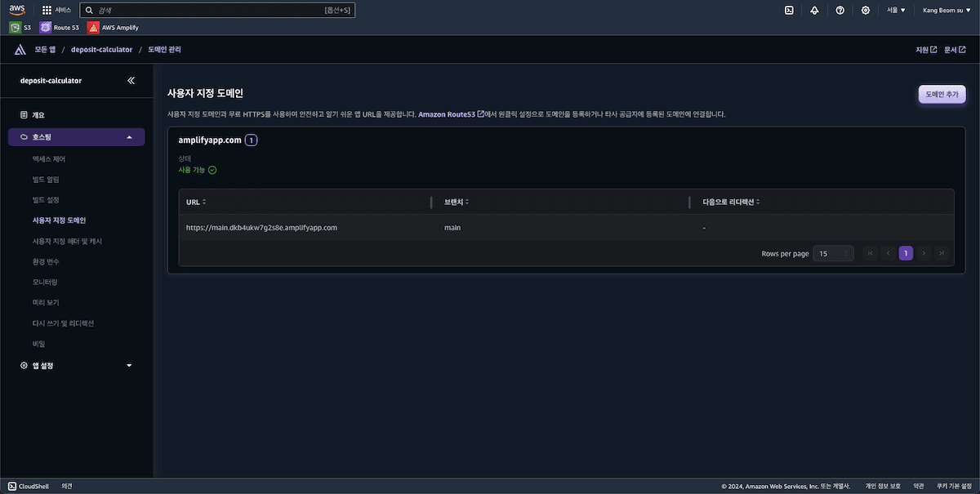The width and height of the screenshot is (980, 494).
Task: Collapse the sidebar with double-chevron icon
Action: [x=131, y=81]
